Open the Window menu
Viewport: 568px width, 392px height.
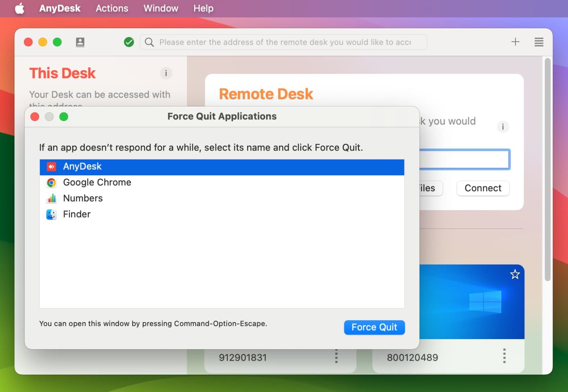click(160, 8)
